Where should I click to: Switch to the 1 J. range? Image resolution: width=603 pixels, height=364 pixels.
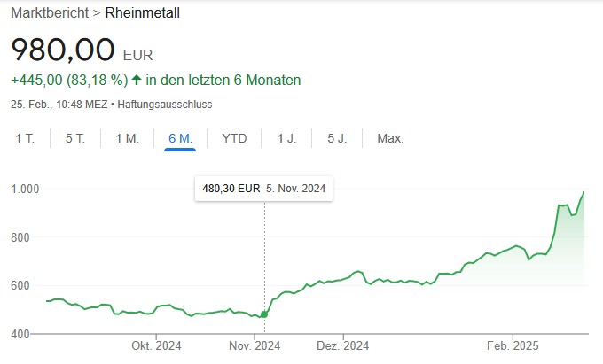[286, 138]
